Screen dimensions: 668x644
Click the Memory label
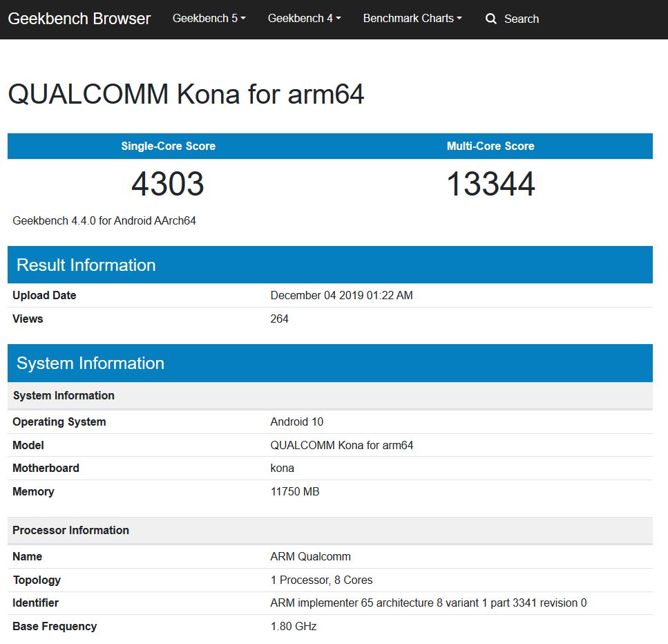(33, 492)
